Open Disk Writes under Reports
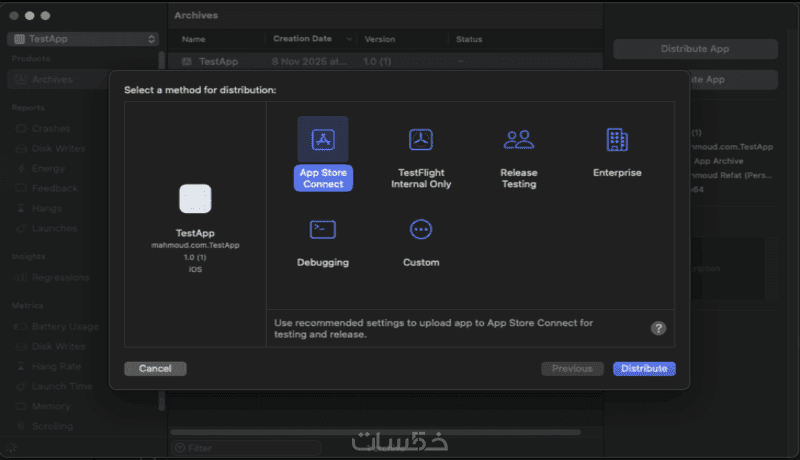 click(x=58, y=148)
